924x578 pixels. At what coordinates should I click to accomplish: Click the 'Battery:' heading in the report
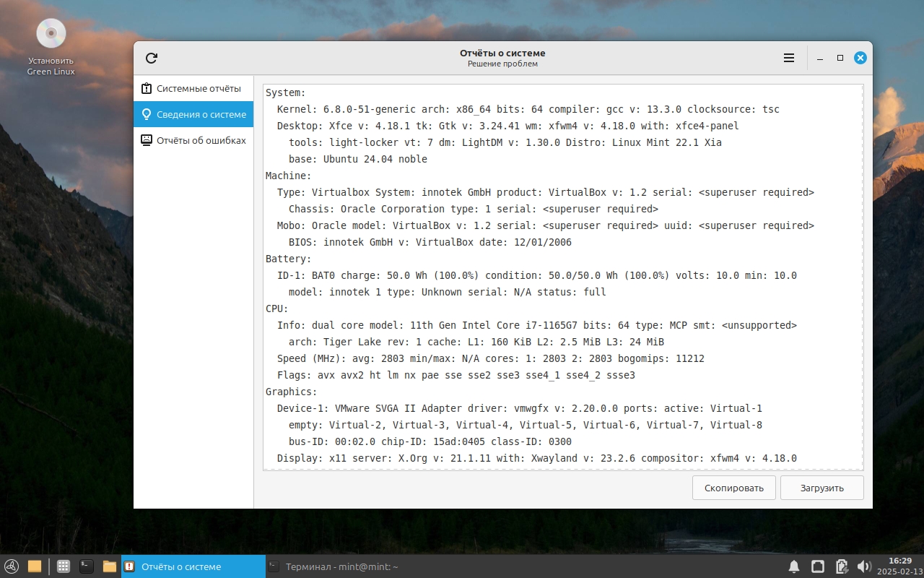(289, 259)
